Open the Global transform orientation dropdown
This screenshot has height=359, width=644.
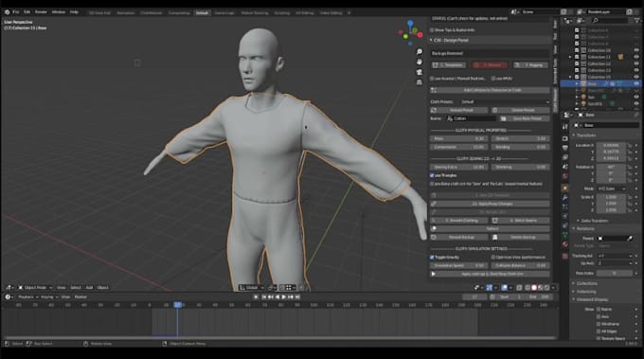tap(252, 288)
